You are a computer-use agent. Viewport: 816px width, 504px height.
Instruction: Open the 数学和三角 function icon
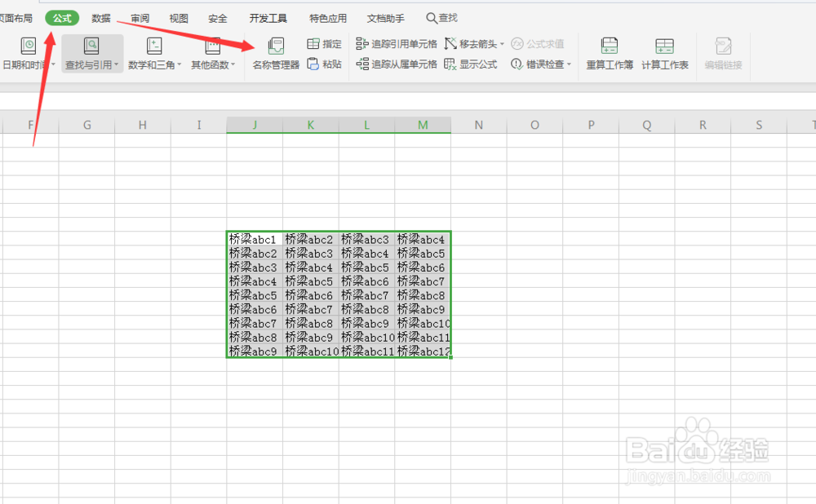click(154, 46)
